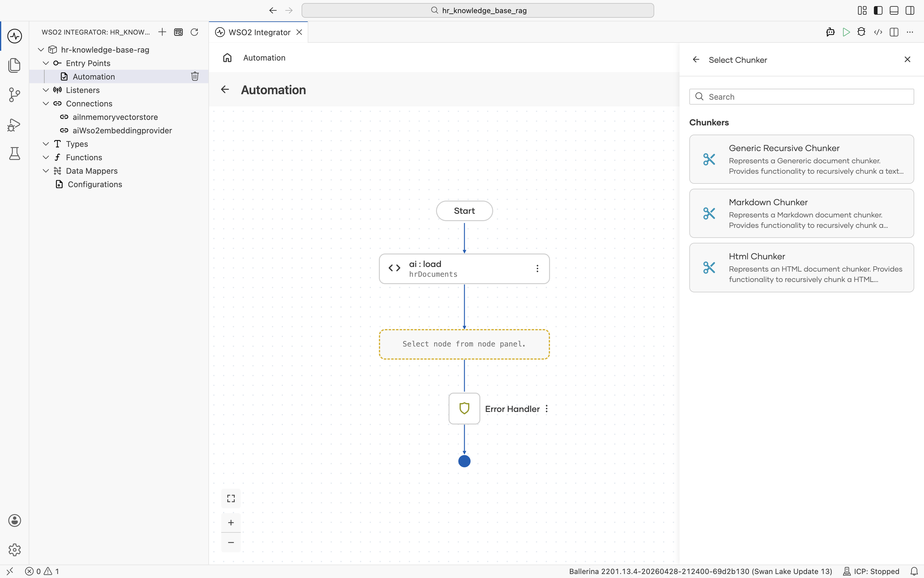This screenshot has width=924, height=578.
Task: Open the Testing flask view
Action: pos(14,154)
